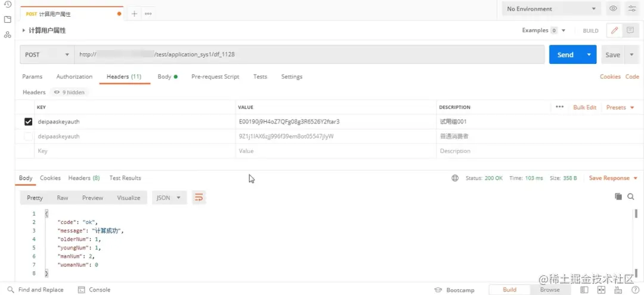Open Bootcamp from status bar
The width and height of the screenshot is (644, 295).
point(454,290)
